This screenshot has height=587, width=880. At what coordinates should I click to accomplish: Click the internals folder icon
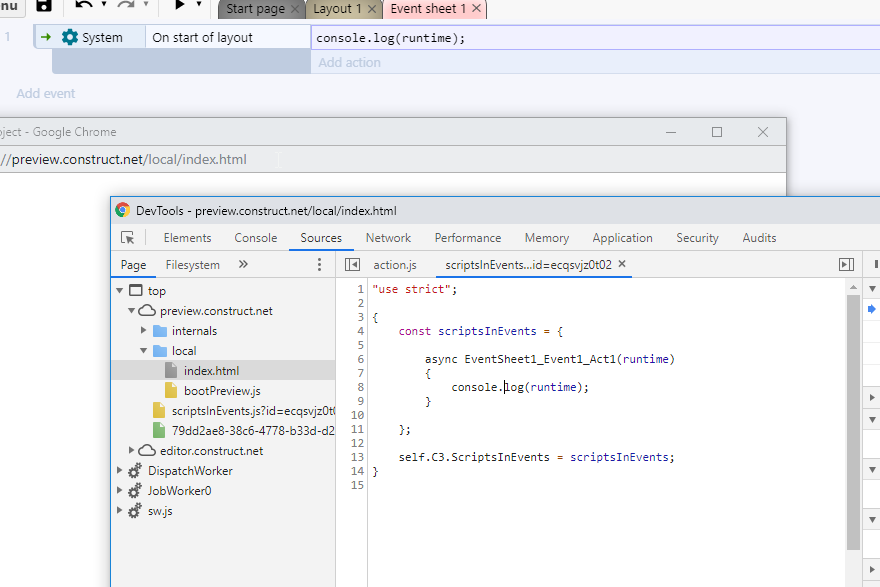[160, 331]
